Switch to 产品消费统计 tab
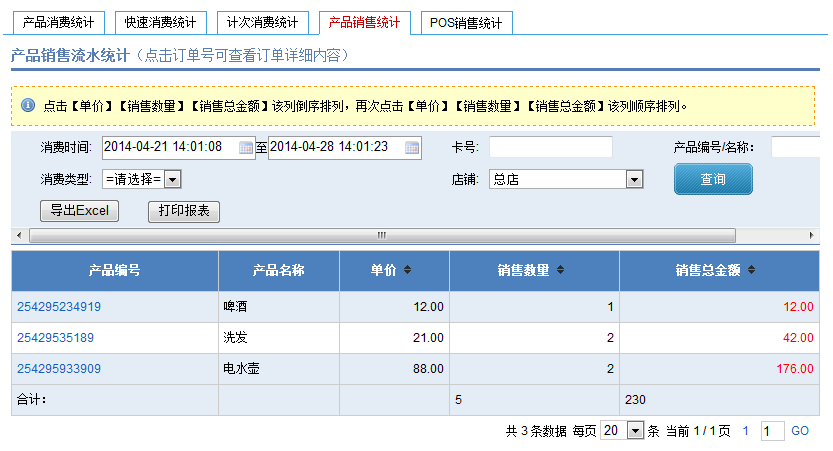Viewport: 833px width, 451px height. [x=57, y=22]
